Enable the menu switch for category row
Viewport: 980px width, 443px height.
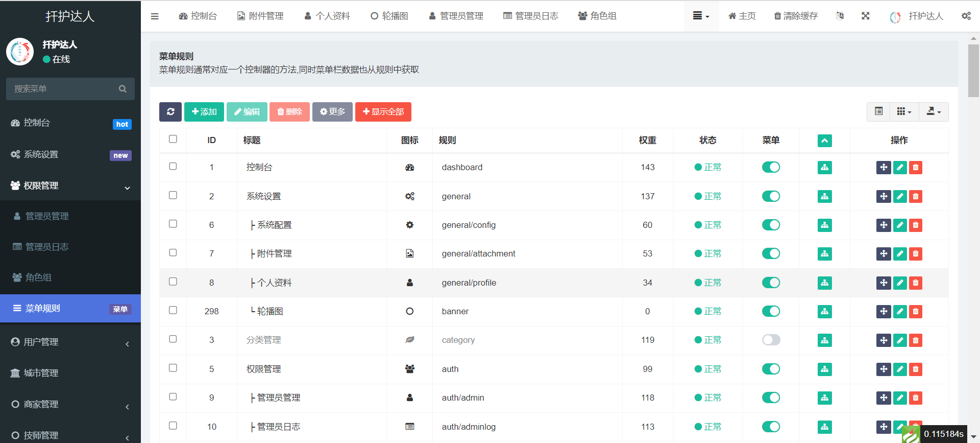tap(771, 340)
